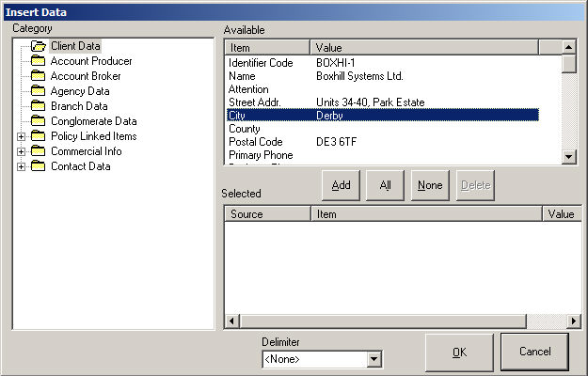Click the Conglomerate Data folder icon

38,121
